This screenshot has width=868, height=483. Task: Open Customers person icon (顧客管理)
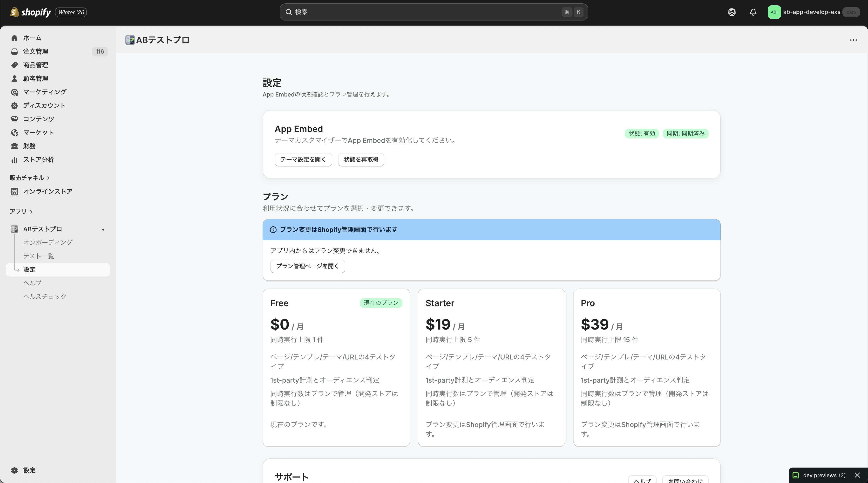coord(14,79)
